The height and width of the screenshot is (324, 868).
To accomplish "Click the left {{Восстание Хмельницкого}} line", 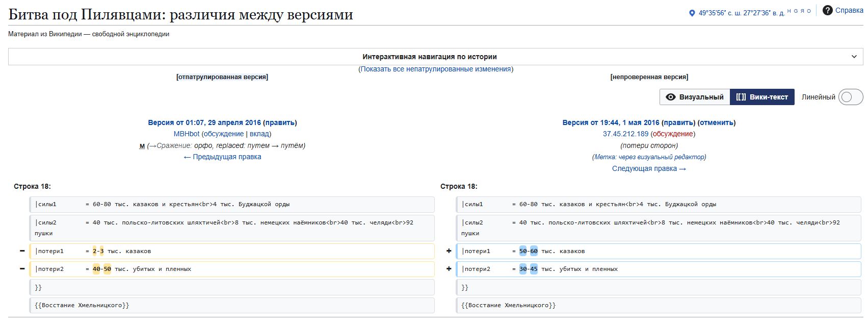I will (232, 305).
